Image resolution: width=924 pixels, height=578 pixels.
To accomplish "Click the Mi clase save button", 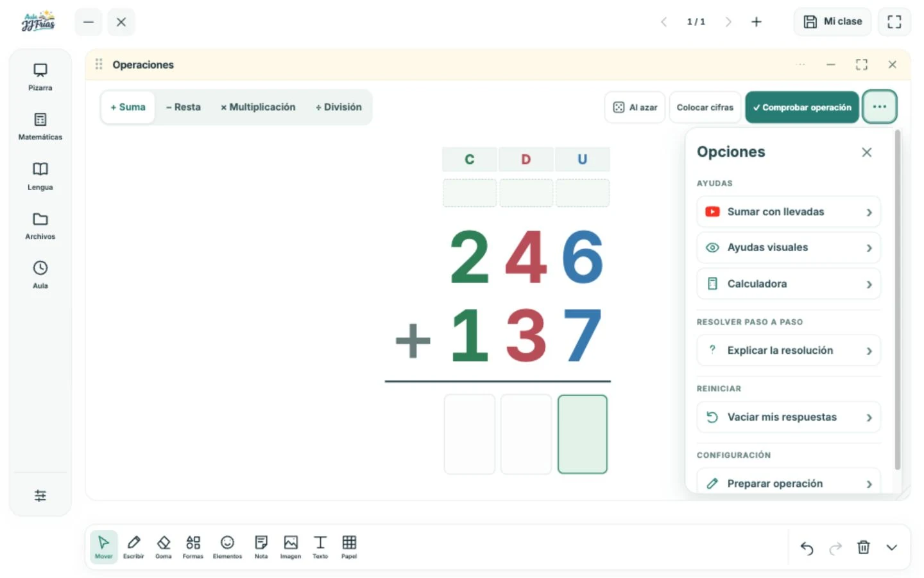I will point(832,22).
